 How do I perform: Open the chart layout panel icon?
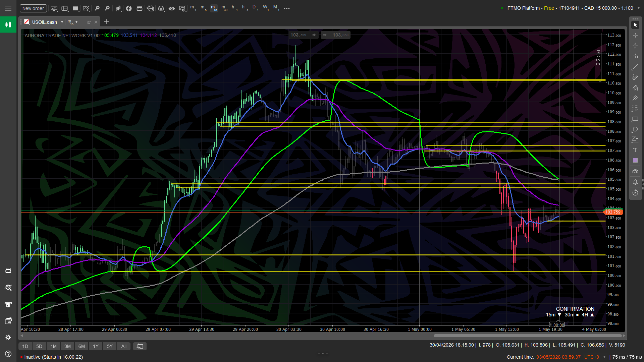tap(65, 8)
